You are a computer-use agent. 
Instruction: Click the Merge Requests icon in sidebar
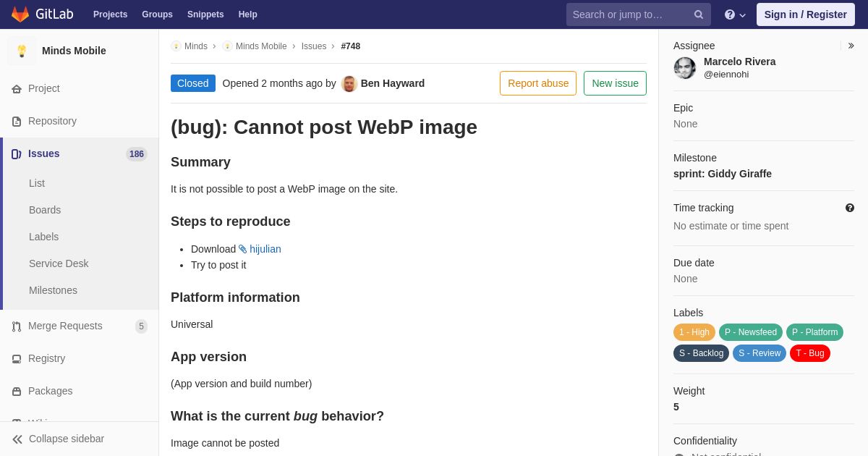[17, 326]
